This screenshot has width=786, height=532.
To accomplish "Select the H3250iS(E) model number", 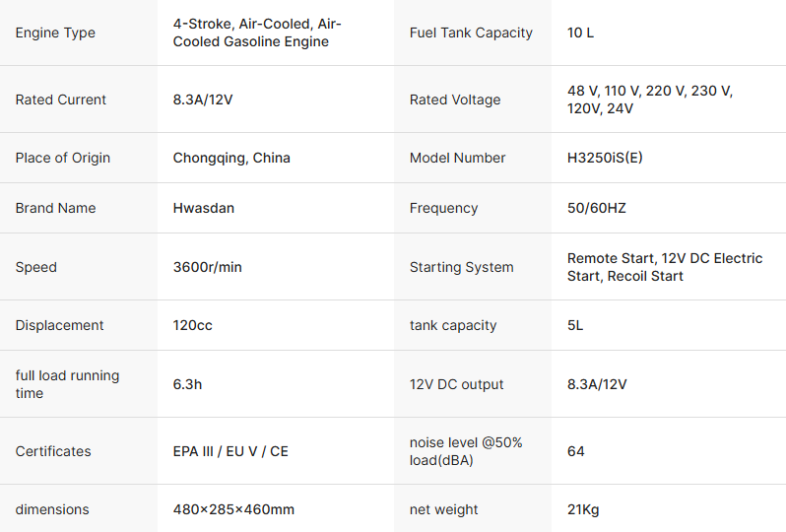I will 605,158.
